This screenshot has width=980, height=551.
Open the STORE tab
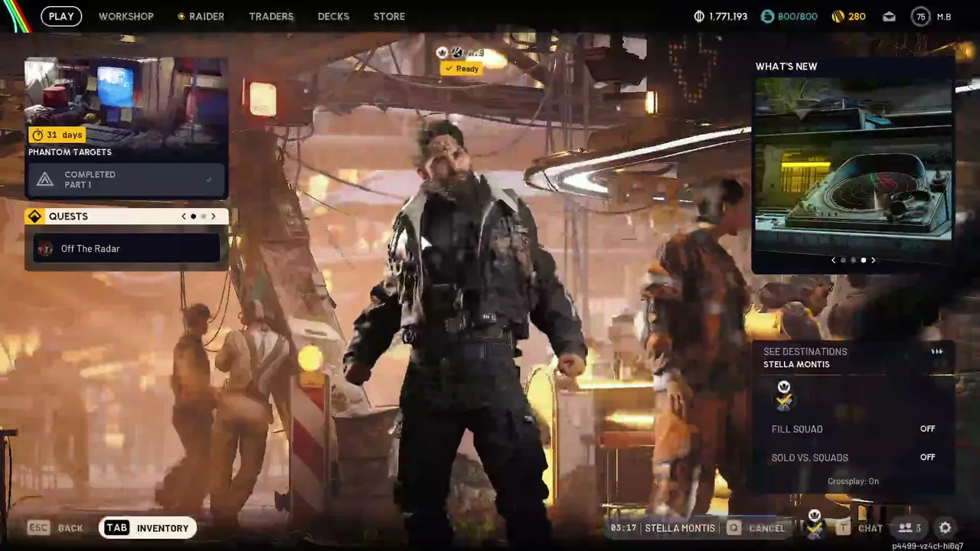389,16
